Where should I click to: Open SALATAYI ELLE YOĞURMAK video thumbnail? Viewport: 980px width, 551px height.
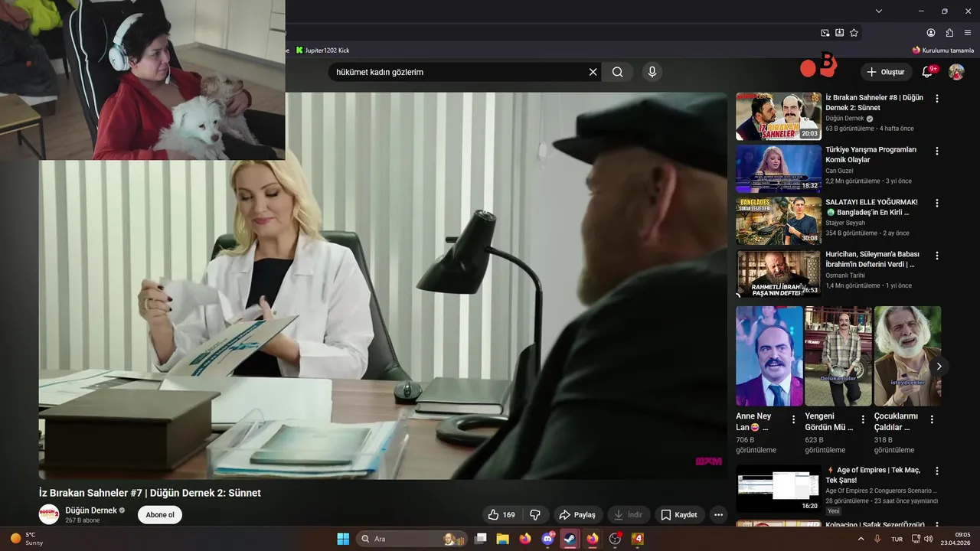click(779, 221)
